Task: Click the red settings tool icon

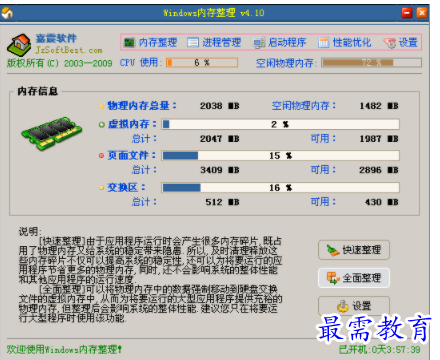Action: 389,43
